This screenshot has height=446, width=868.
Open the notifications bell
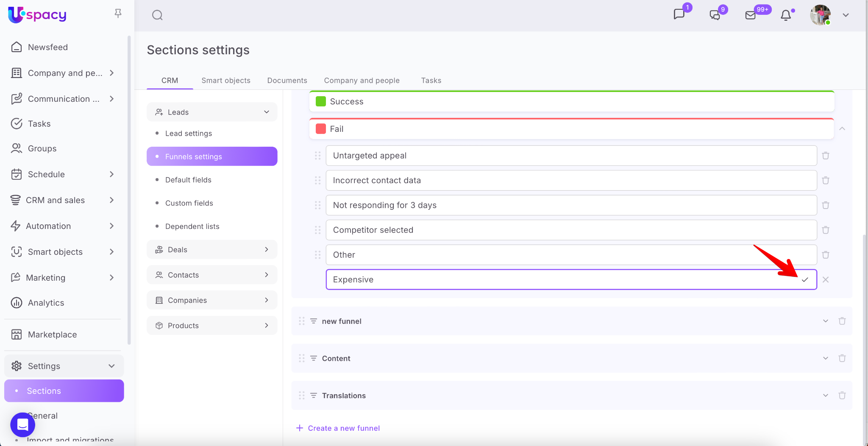coord(786,15)
